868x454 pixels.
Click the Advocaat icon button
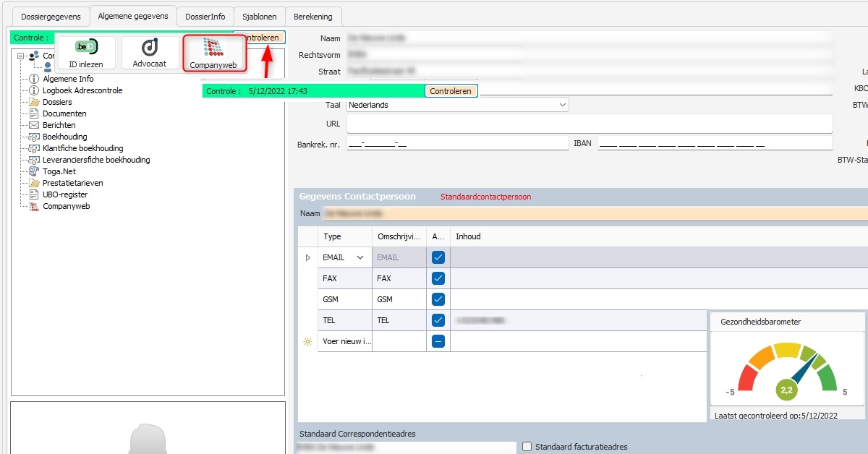pos(150,53)
